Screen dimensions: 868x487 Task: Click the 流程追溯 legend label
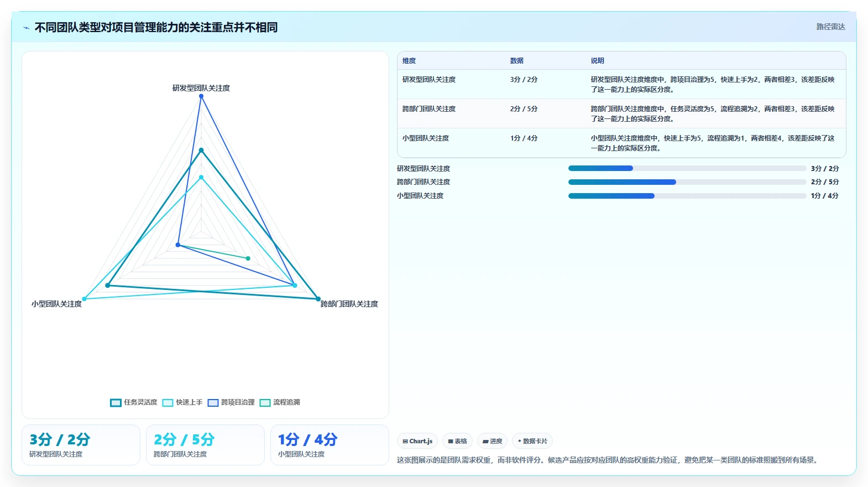[286, 402]
